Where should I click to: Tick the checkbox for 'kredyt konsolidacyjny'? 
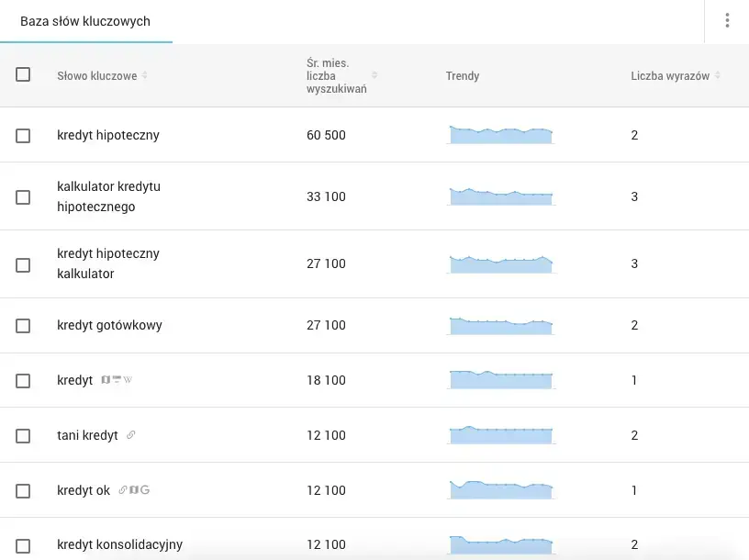pos(23,545)
